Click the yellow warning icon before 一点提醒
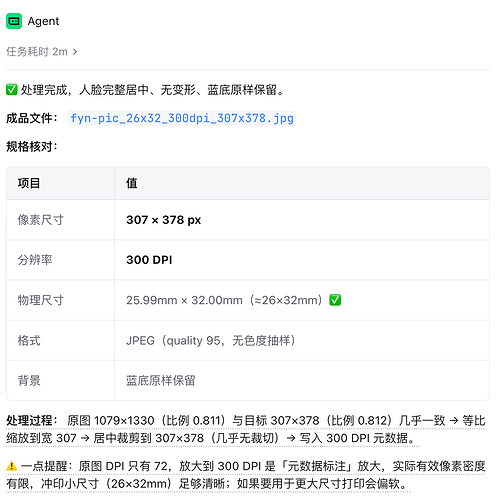The image size is (502, 500). tap(12, 466)
